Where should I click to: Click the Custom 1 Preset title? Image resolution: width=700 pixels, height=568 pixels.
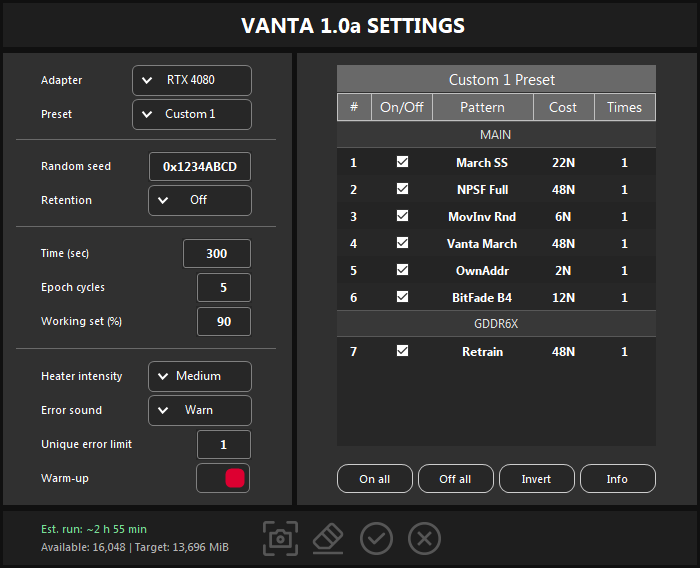click(x=502, y=80)
